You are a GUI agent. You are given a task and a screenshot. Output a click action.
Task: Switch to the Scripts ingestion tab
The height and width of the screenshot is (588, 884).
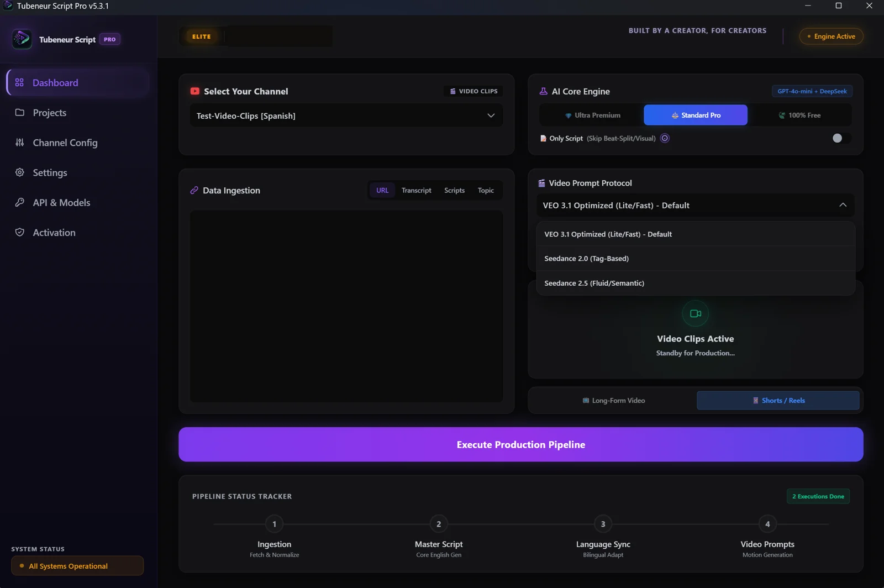tap(454, 190)
